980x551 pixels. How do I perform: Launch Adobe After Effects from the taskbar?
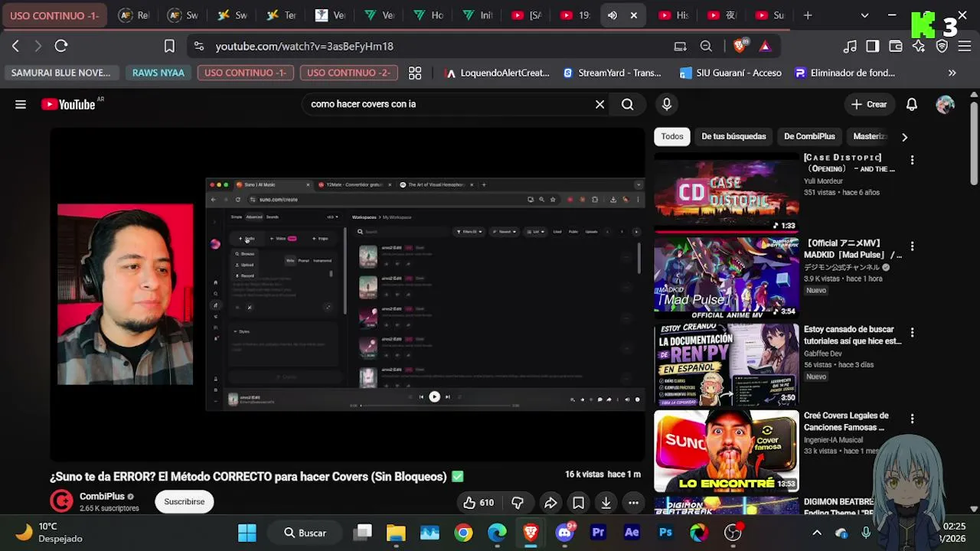(632, 533)
